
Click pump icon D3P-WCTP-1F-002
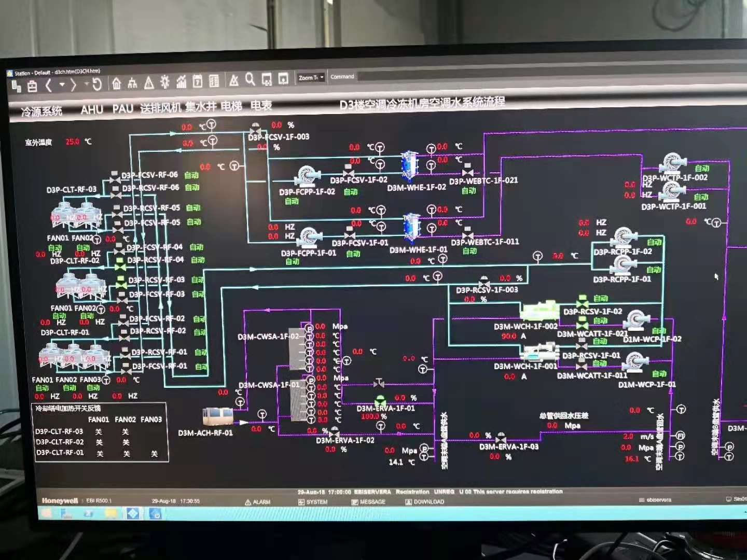(672, 162)
